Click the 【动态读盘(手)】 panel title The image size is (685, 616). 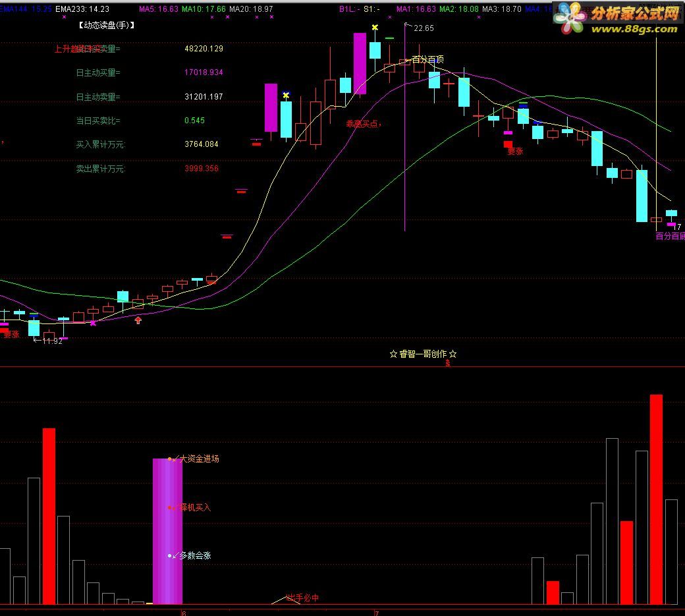point(106,25)
